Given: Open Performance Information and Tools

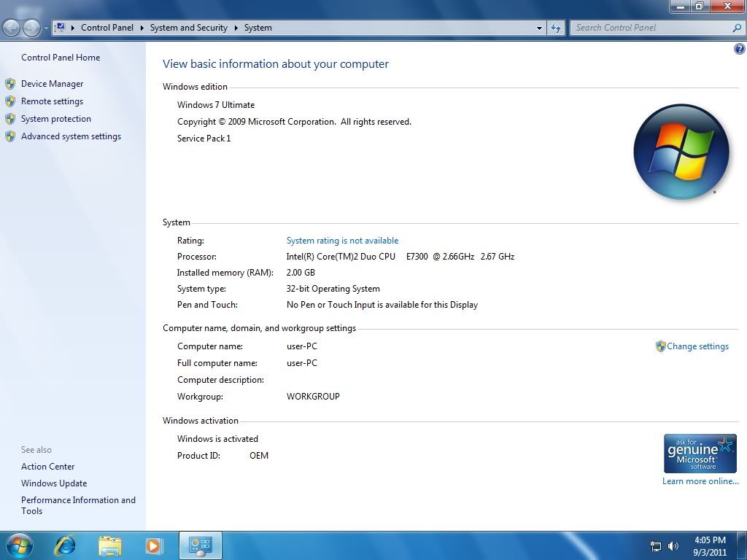Looking at the screenshot, I should (78, 505).
